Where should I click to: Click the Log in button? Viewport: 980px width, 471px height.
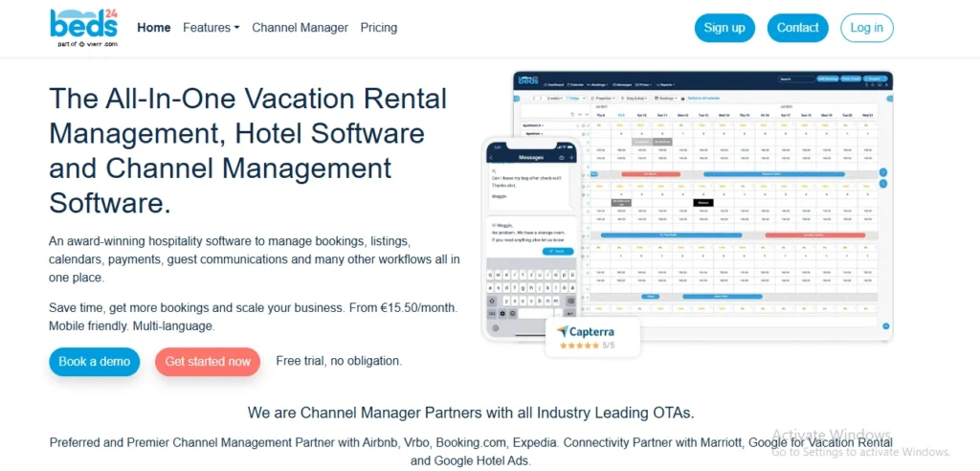pos(867,28)
